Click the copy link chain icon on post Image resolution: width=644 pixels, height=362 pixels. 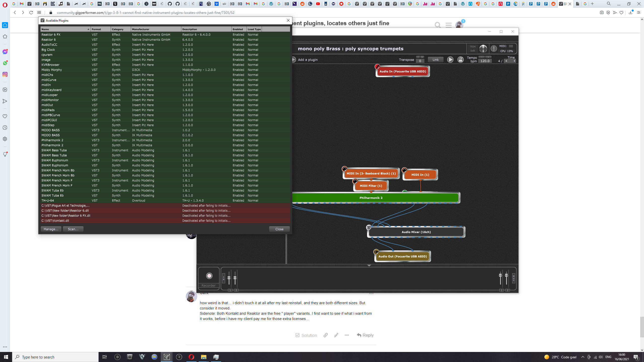326,335
